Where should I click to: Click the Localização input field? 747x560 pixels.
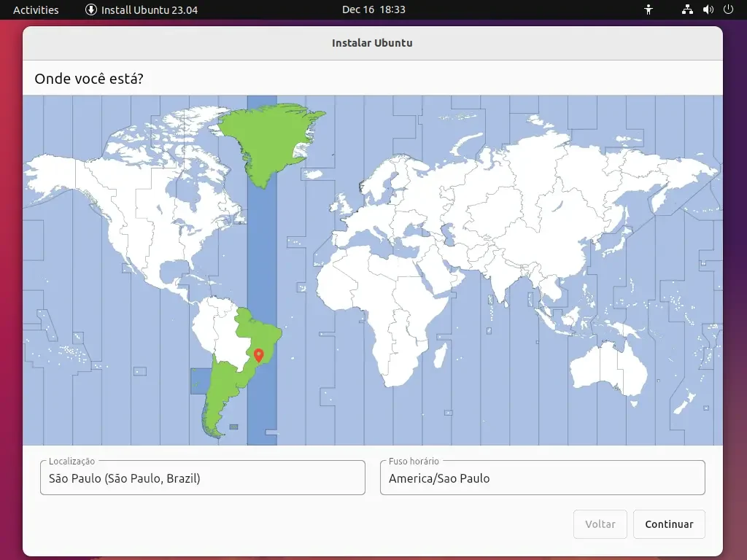(x=203, y=478)
